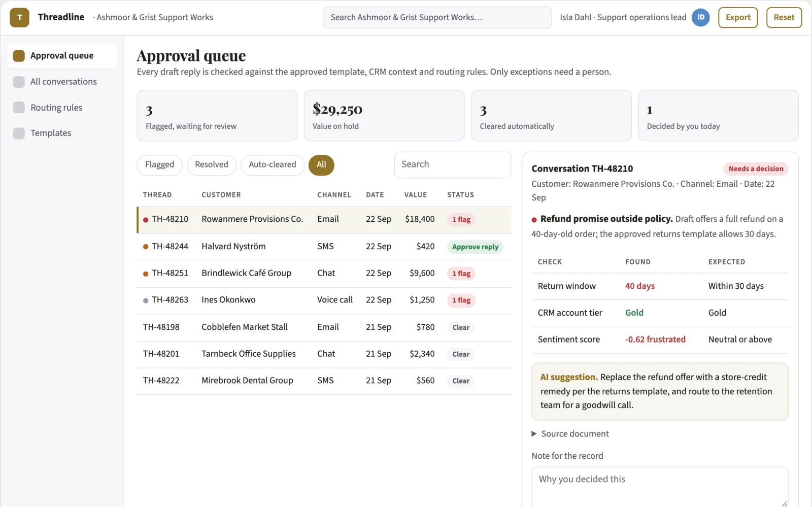This screenshot has width=812, height=507.
Task: Click the queue Search field
Action: pyautogui.click(x=453, y=164)
